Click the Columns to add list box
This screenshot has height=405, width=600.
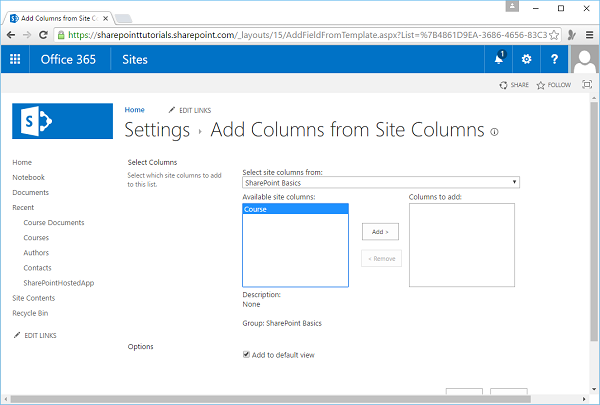(461, 245)
